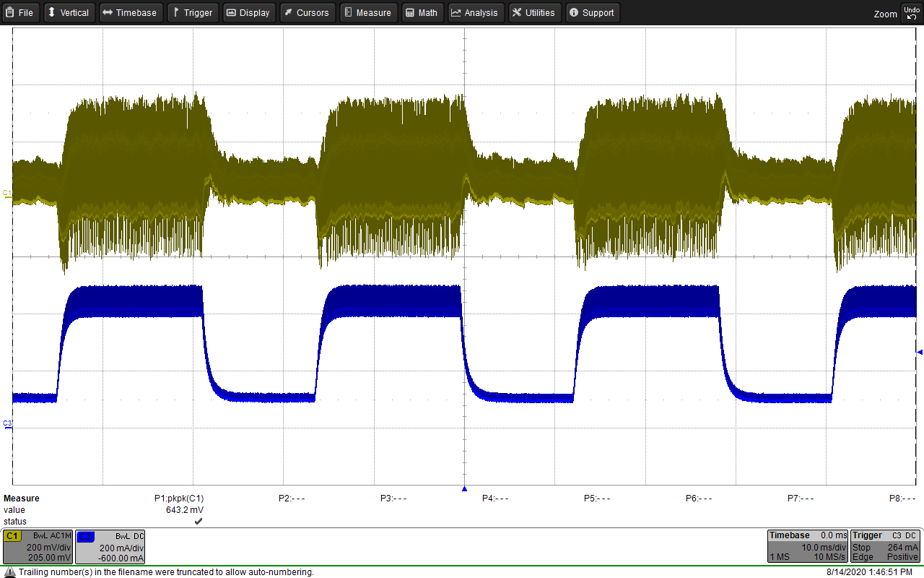
Task: Select the P2 measurement slot
Action: pos(292,499)
